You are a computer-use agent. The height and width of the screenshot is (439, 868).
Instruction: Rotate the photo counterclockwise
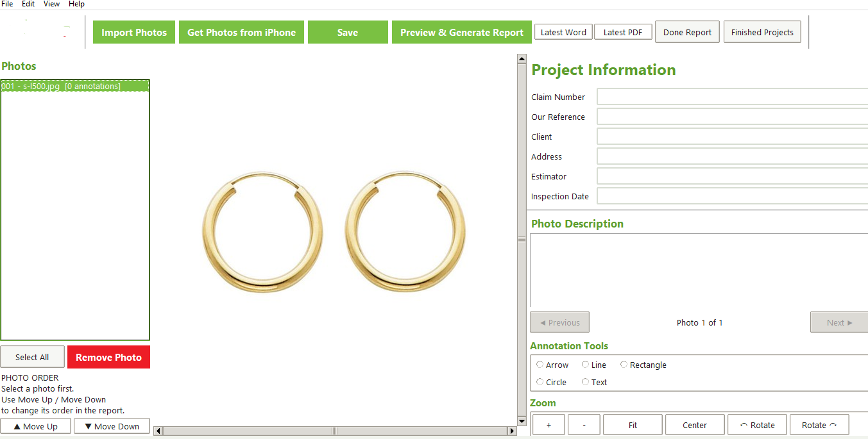[757, 425]
